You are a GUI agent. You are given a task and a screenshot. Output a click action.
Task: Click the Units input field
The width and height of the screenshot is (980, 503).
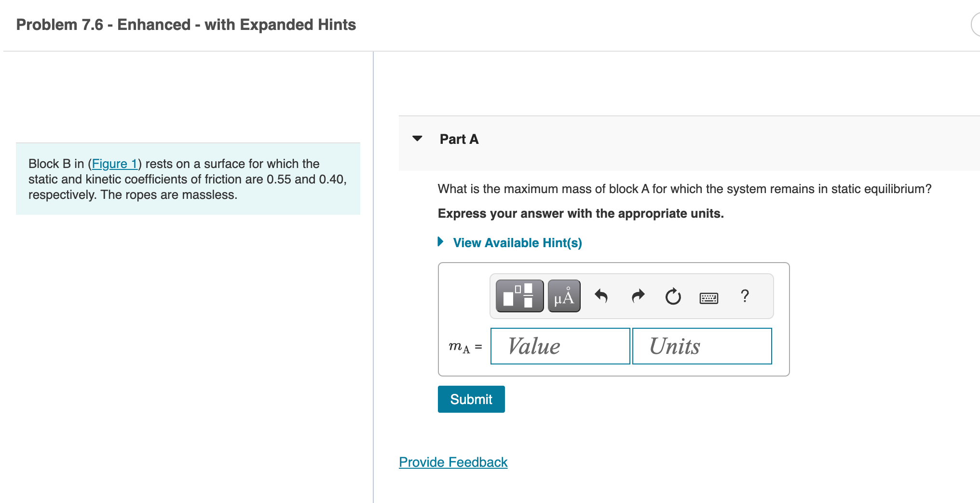coord(702,346)
